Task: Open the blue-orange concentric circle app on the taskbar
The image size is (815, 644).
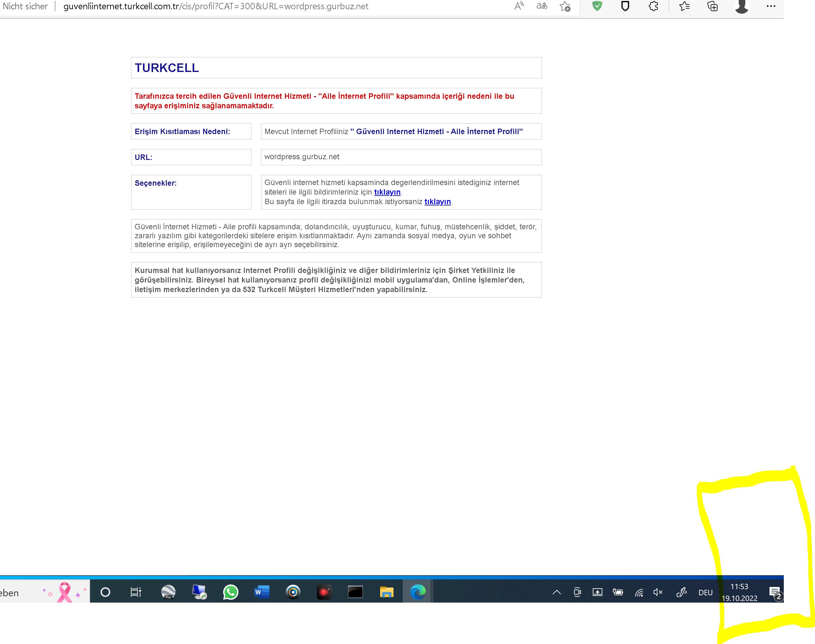Action: click(293, 592)
